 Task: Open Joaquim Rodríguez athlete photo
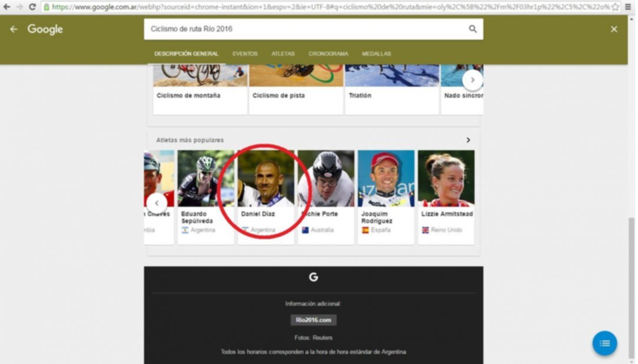[x=386, y=178]
